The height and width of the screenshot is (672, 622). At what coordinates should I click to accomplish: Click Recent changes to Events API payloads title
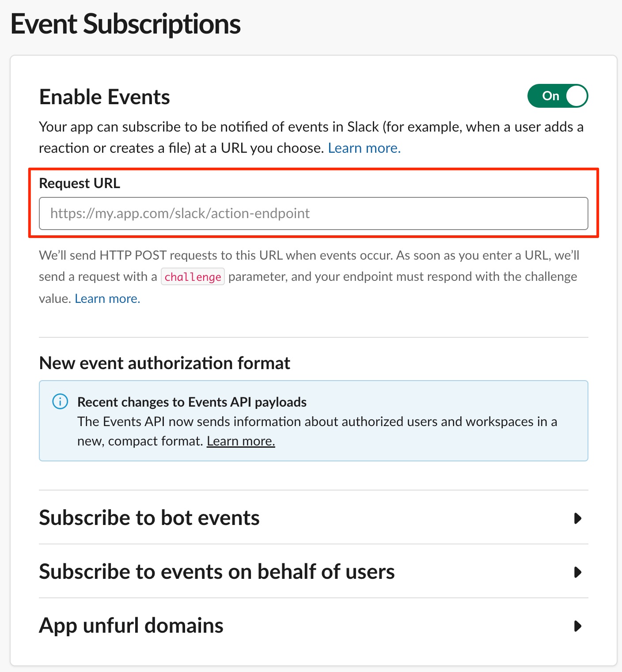(192, 402)
